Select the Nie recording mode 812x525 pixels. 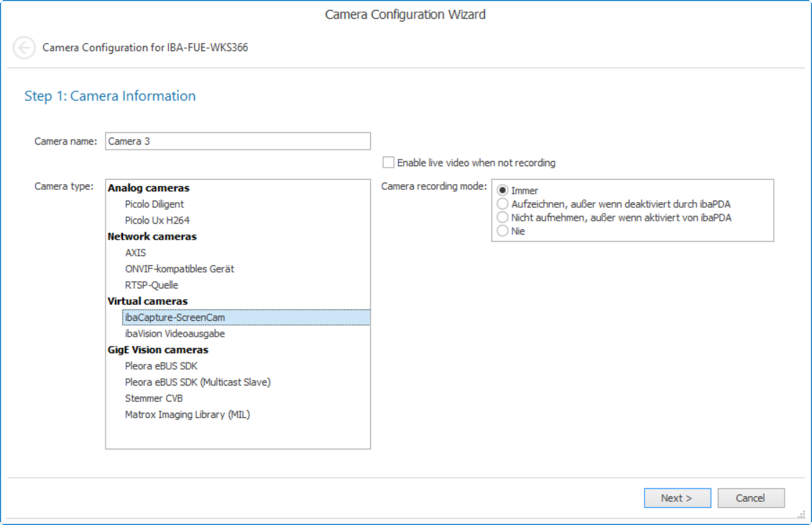[503, 231]
